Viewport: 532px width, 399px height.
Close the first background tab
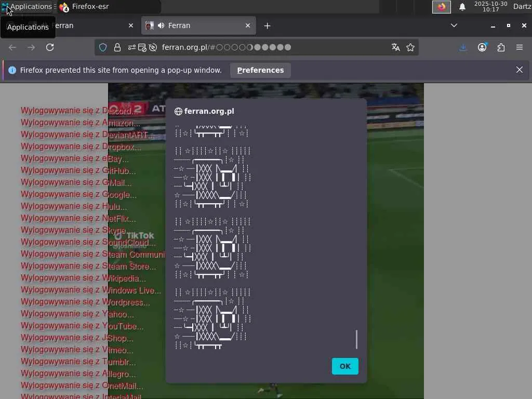[131, 26]
